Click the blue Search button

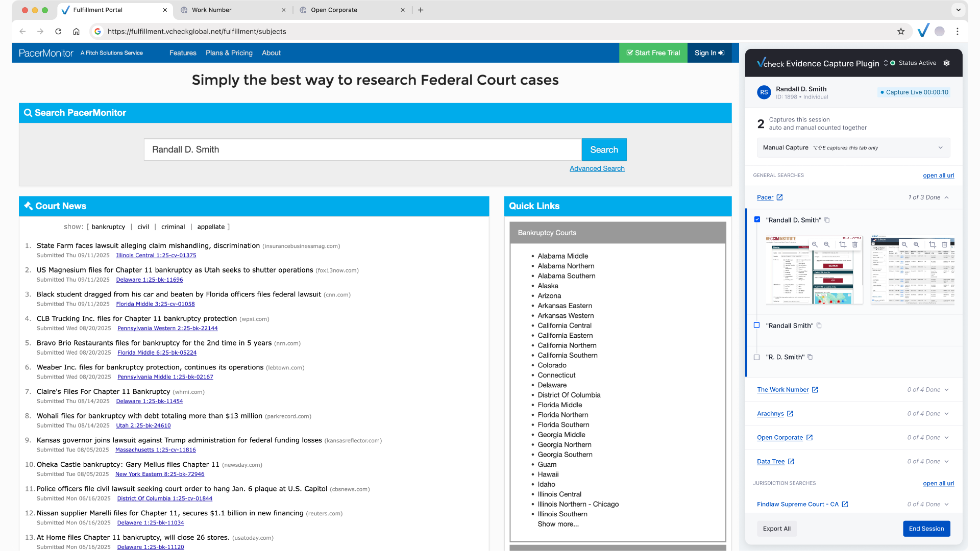pyautogui.click(x=604, y=149)
